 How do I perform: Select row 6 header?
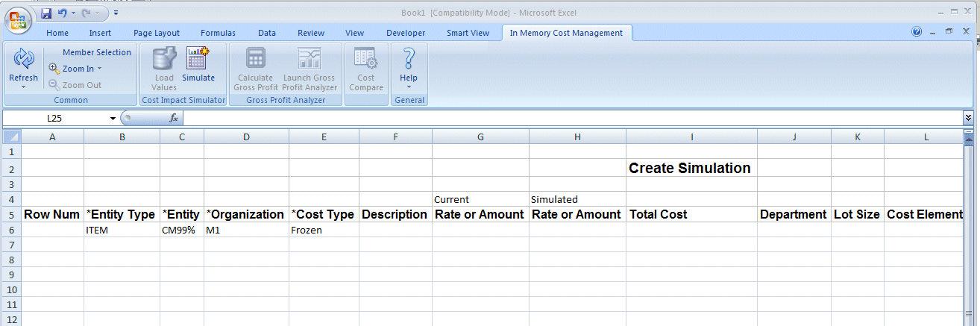coord(12,230)
